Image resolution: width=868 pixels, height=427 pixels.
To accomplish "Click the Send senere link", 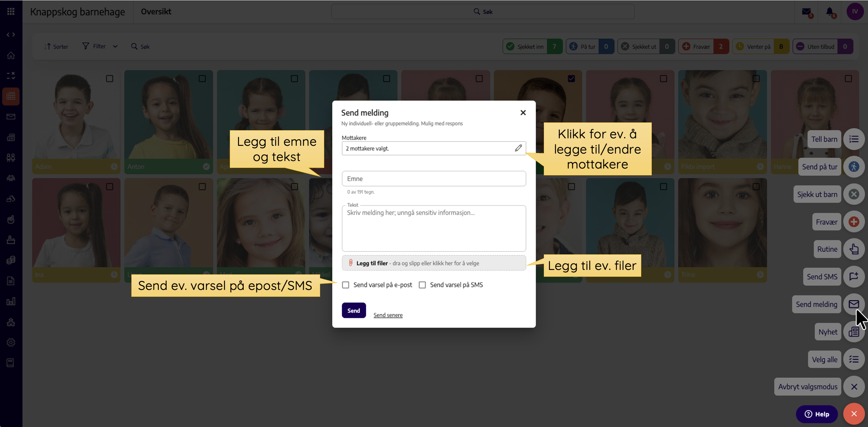I will [x=388, y=315].
